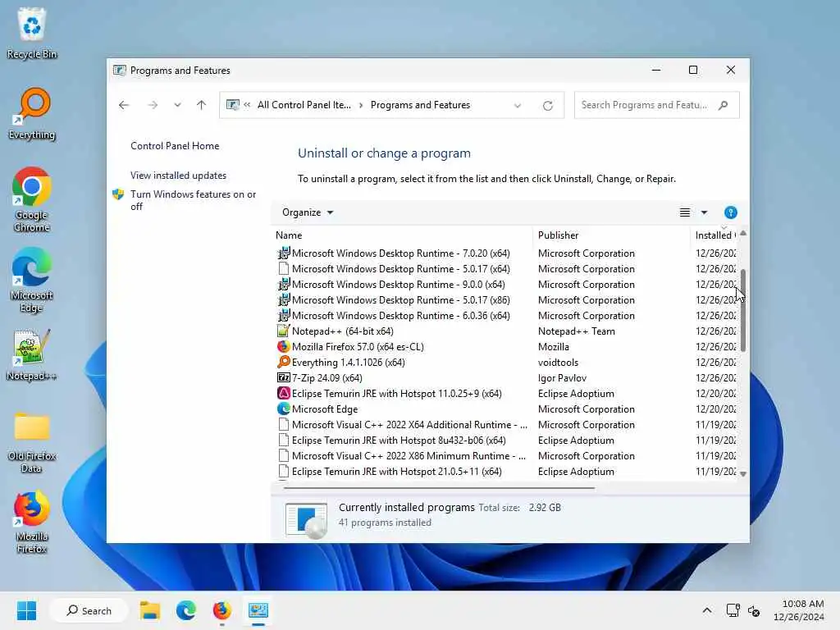840x630 pixels.
Task: Open Old Firefox Data folder
Action: 32,442
